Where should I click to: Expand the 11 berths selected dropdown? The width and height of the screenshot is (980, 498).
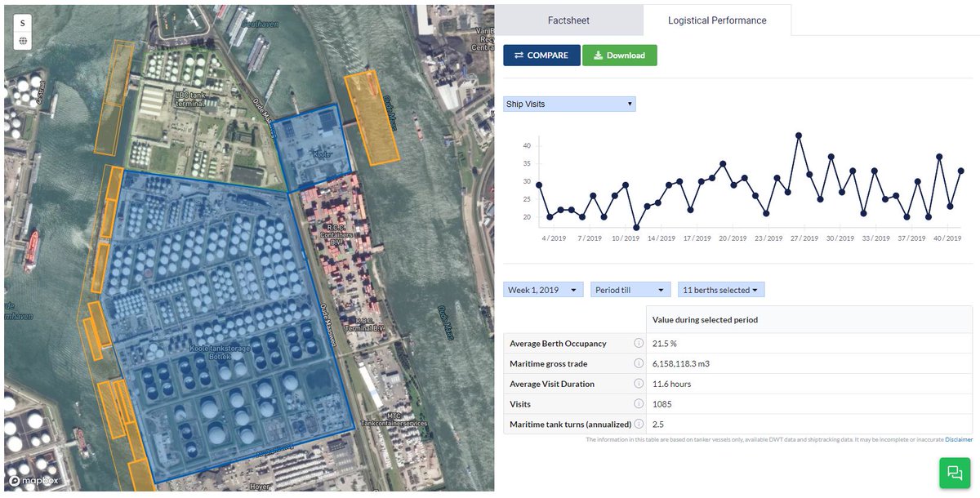721,290
